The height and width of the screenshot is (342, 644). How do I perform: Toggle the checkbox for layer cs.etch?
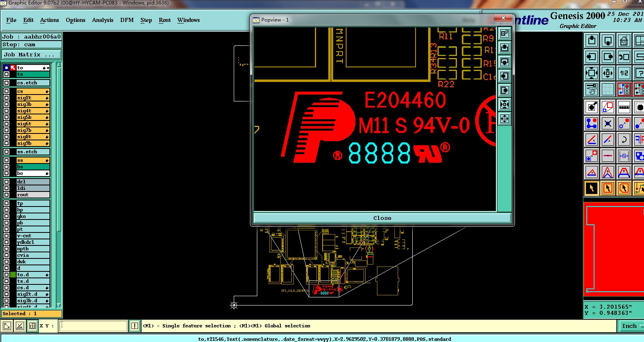tap(6, 83)
